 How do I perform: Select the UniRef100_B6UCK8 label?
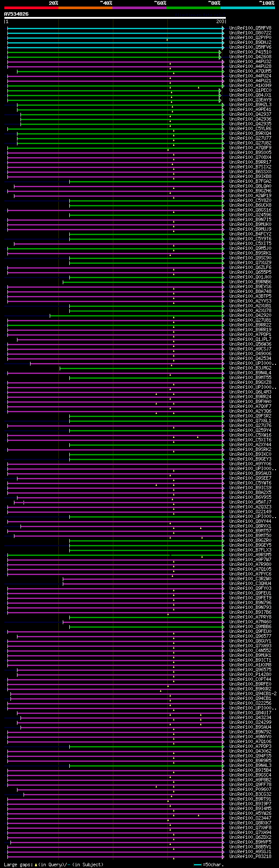pyautogui.click(x=250, y=205)
